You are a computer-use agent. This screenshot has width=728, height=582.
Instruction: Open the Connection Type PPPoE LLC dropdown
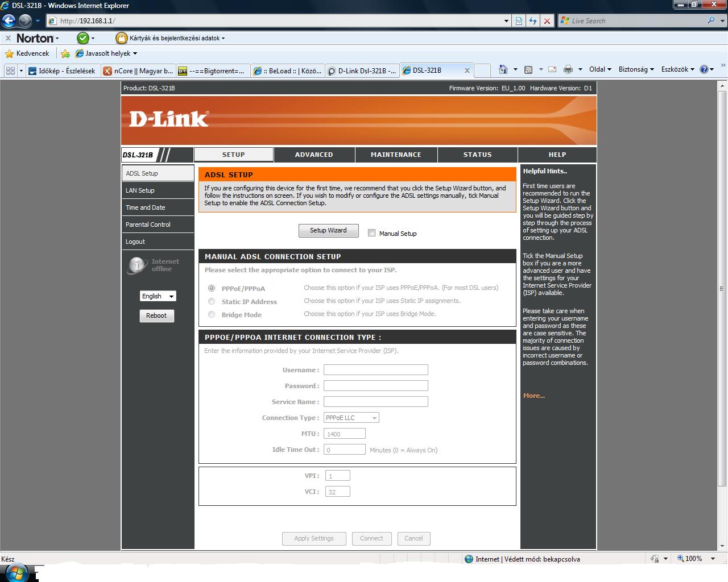click(x=351, y=418)
